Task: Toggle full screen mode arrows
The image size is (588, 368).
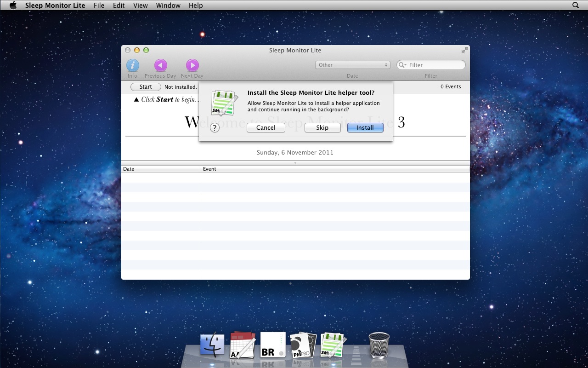Action: tap(465, 50)
